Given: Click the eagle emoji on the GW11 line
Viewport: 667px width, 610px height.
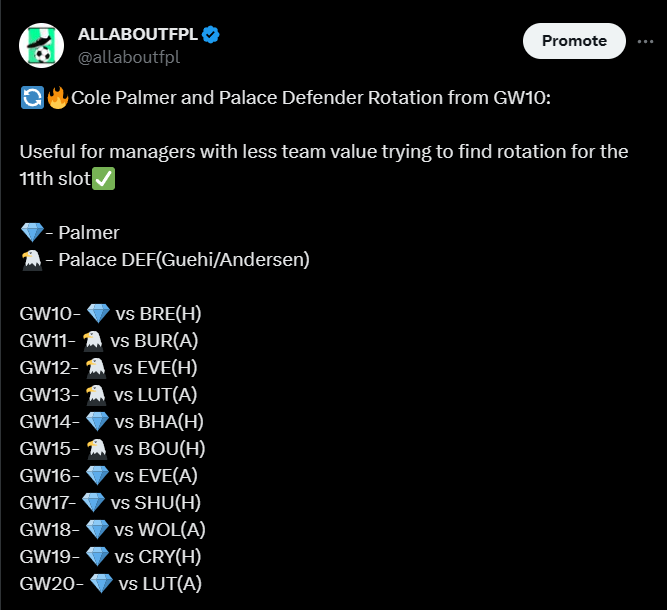Looking at the screenshot, I should (x=94, y=341).
